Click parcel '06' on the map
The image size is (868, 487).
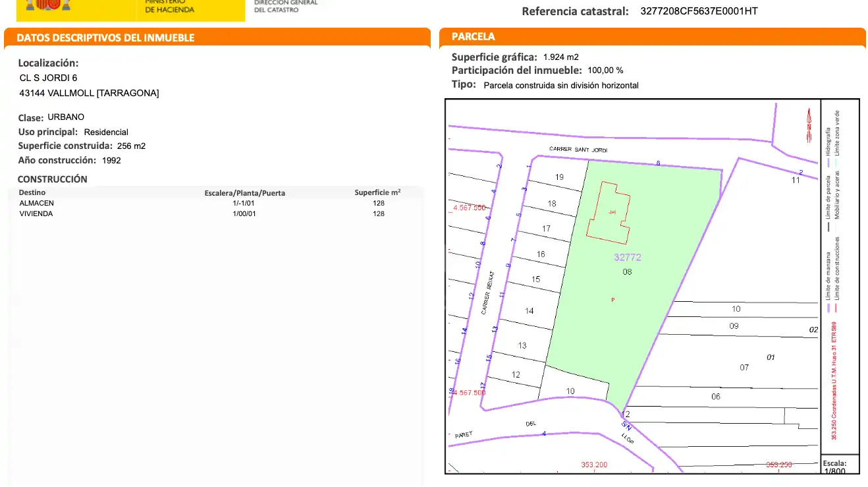click(x=715, y=396)
